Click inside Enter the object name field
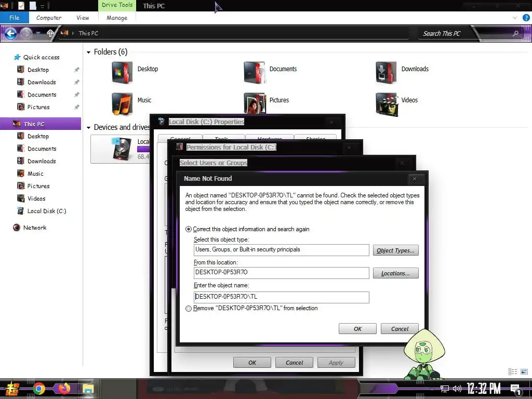532x399 pixels. tap(281, 297)
